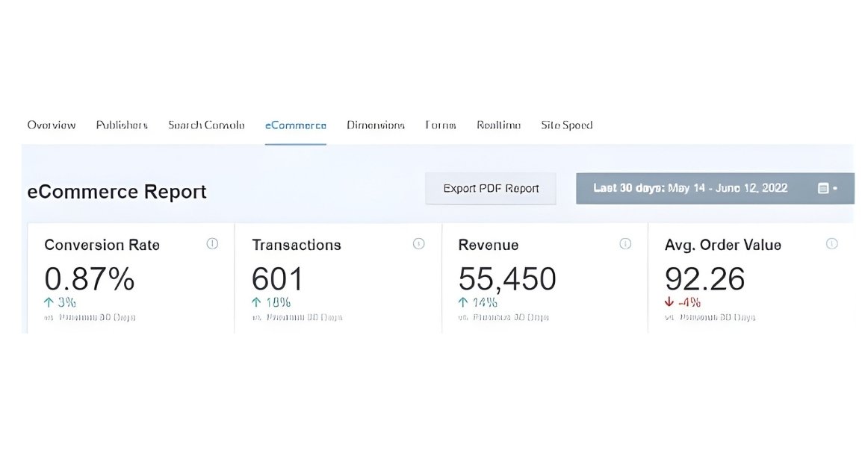The image size is (868, 450).
Task: Click the 92.26 average order value
Action: tap(704, 279)
